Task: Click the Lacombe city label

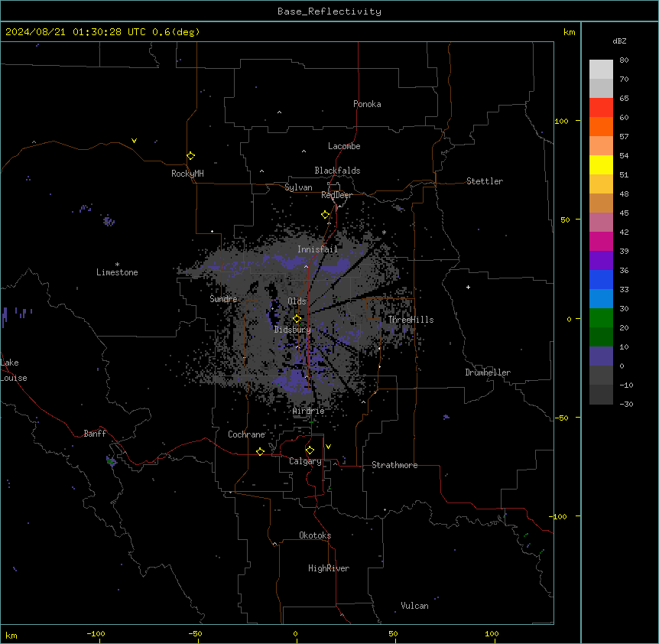Action: [344, 146]
